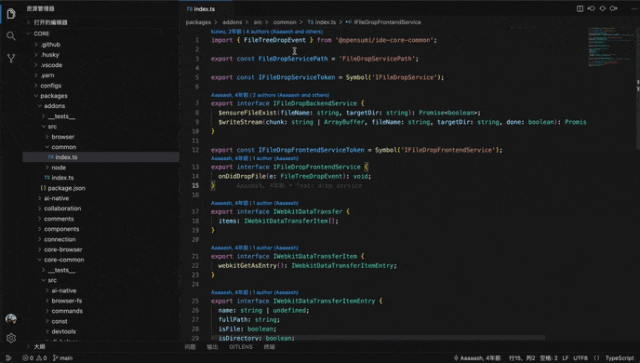Click the errors count icon in the status bar

26,358
